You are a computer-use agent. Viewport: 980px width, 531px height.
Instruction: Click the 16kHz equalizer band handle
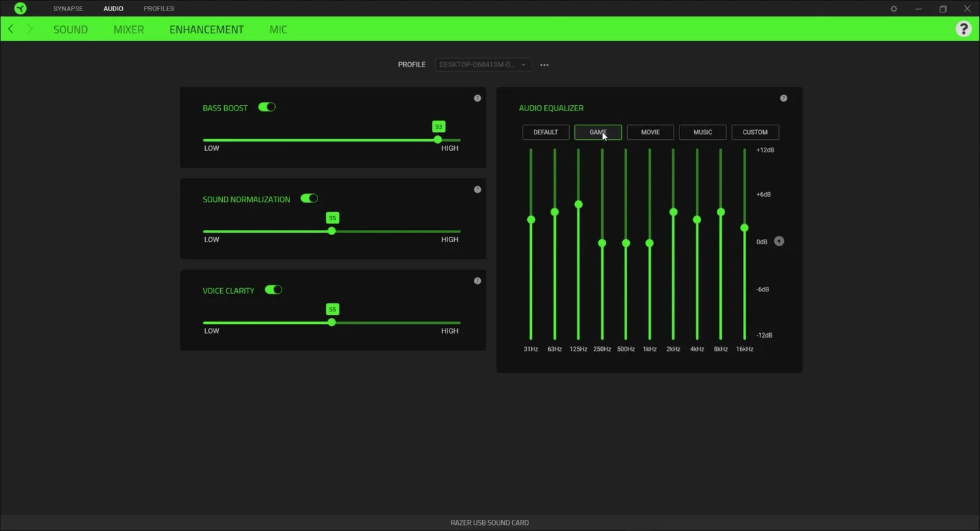pos(744,228)
